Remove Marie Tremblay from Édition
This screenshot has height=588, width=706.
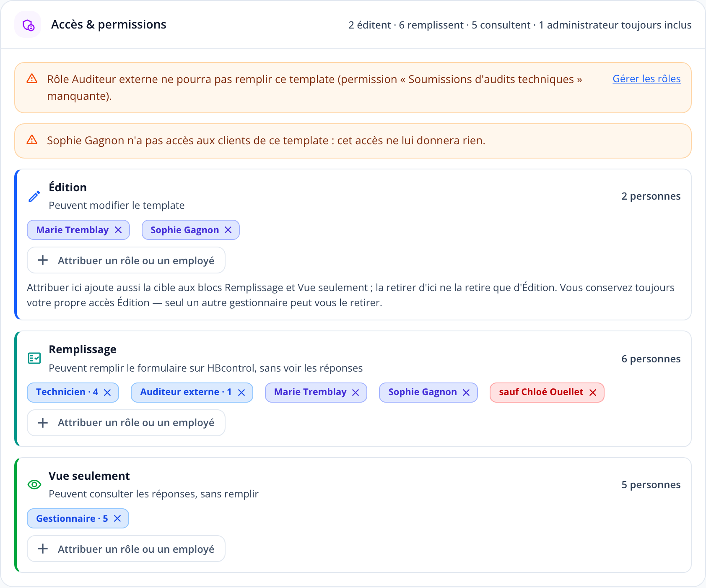coord(118,230)
